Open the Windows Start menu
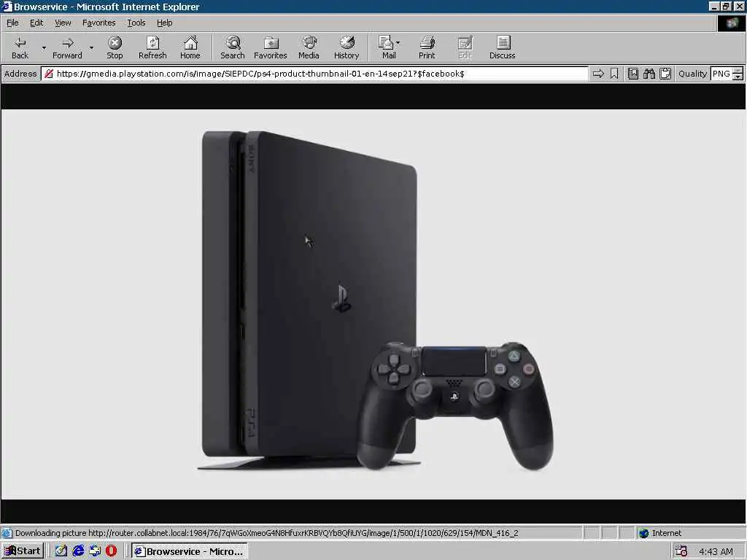This screenshot has height=560, width=747. [x=23, y=551]
